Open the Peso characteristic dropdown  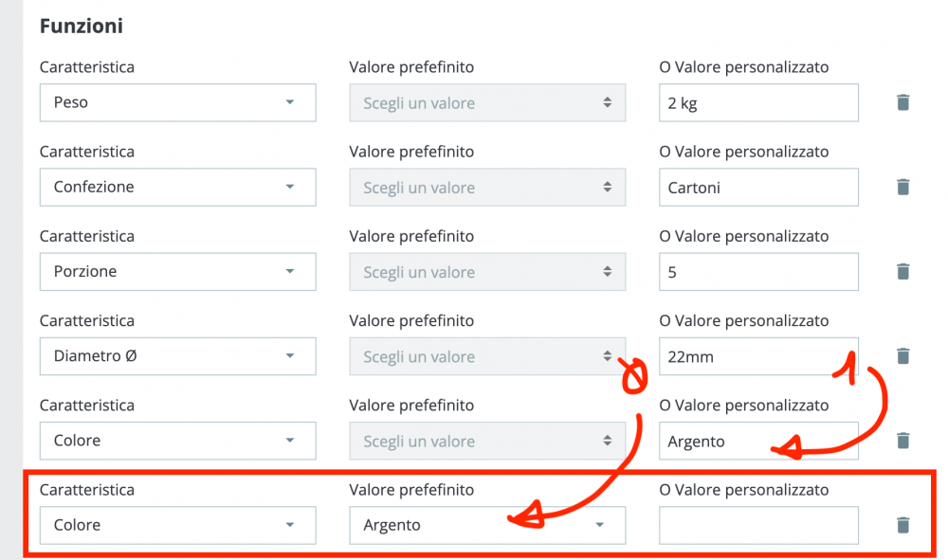click(177, 102)
